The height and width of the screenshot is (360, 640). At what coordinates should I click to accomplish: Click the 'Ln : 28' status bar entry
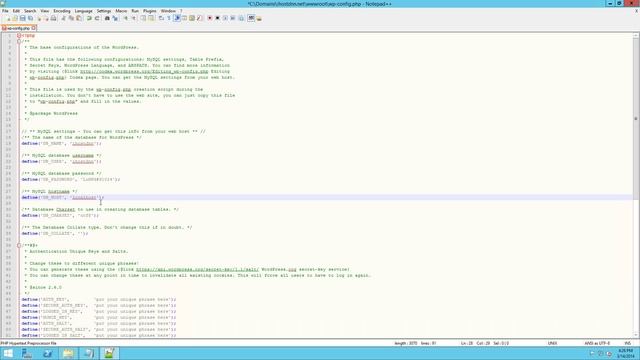467,343
